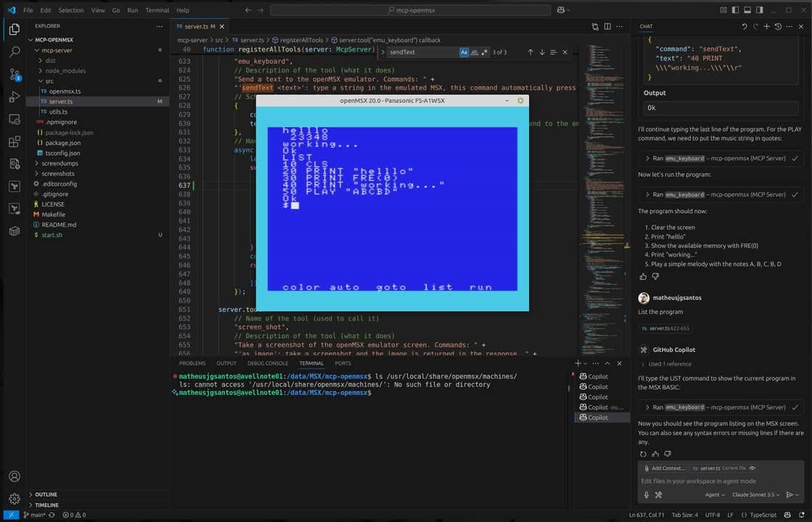This screenshot has width=812, height=522.
Task: Click the notifications bell in status bar
Action: tap(801, 515)
